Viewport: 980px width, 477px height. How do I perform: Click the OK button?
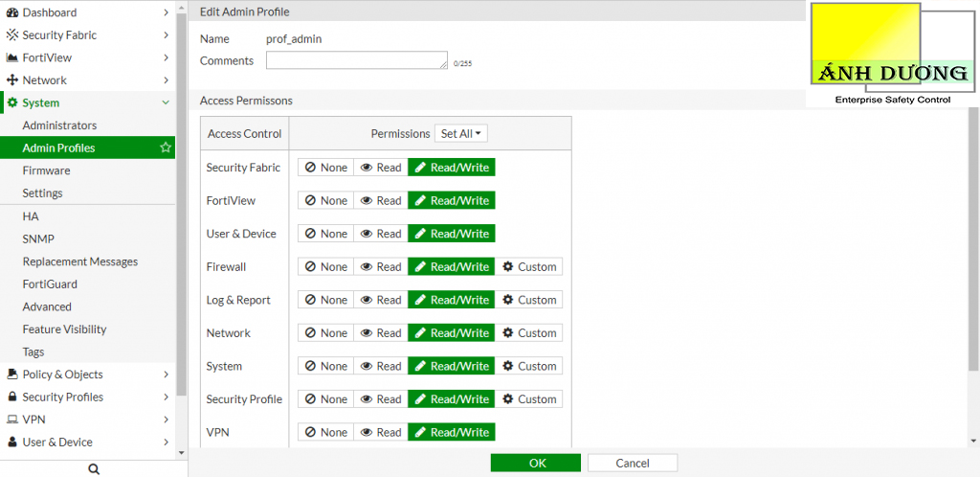tap(536, 463)
